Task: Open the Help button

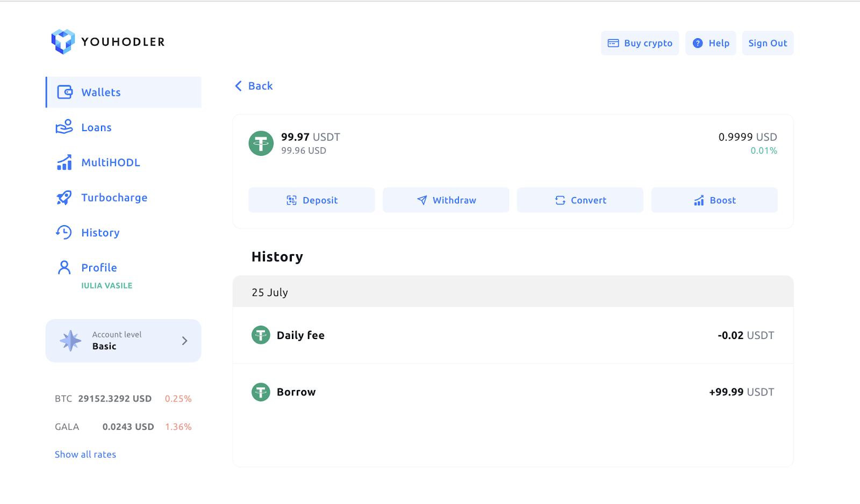Action: click(x=711, y=43)
